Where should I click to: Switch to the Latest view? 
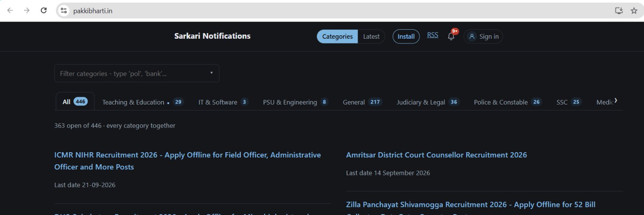coord(371,37)
